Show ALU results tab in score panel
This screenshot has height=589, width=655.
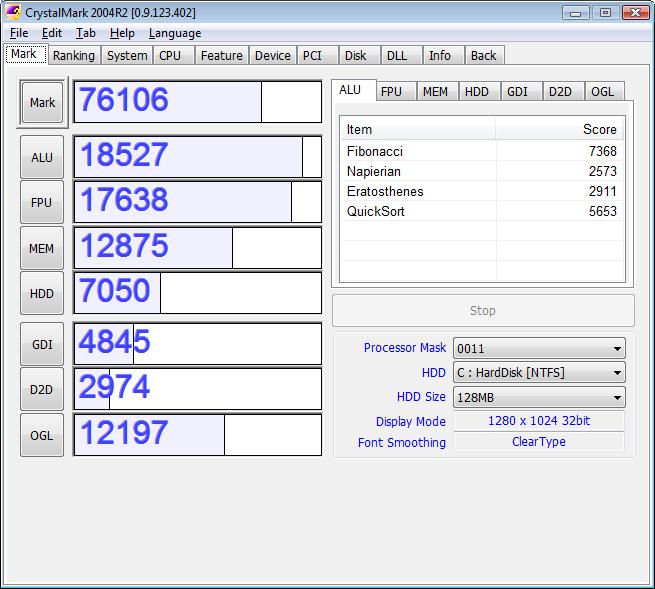[x=353, y=90]
